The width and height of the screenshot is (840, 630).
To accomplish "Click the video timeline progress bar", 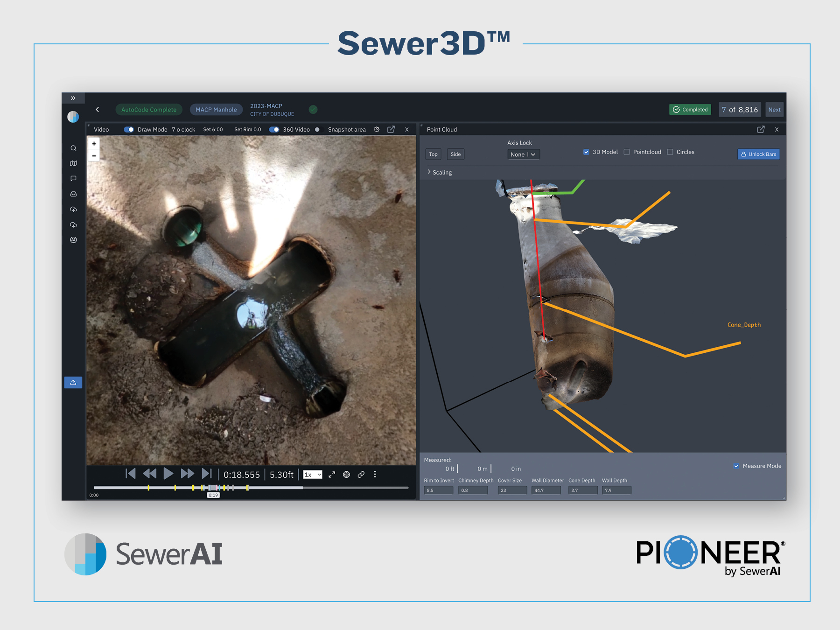I will pos(251,488).
